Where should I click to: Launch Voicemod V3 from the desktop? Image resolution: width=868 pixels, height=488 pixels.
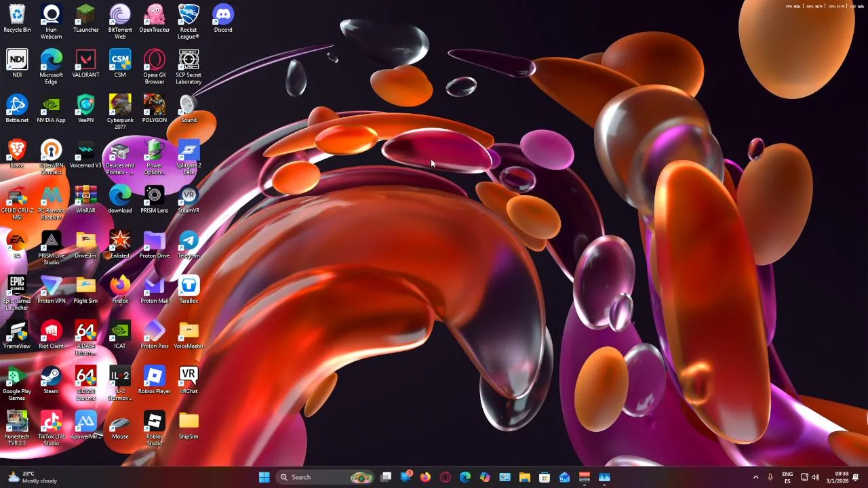[x=86, y=155]
